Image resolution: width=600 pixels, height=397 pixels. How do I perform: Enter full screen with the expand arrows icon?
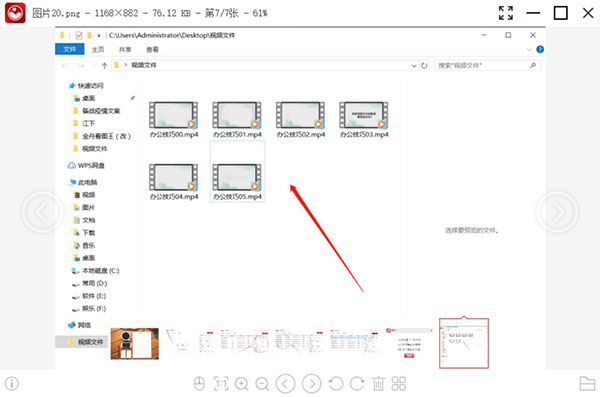point(506,13)
